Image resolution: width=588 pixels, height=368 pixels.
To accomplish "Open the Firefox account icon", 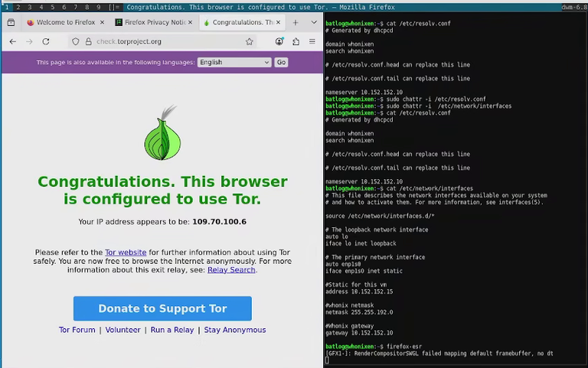I will pyautogui.click(x=279, y=41).
